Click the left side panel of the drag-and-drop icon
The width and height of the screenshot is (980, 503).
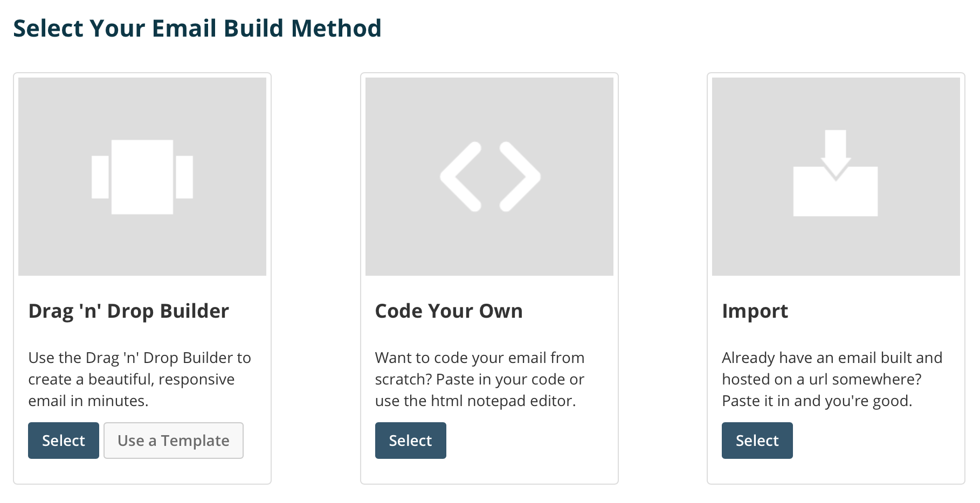click(100, 177)
